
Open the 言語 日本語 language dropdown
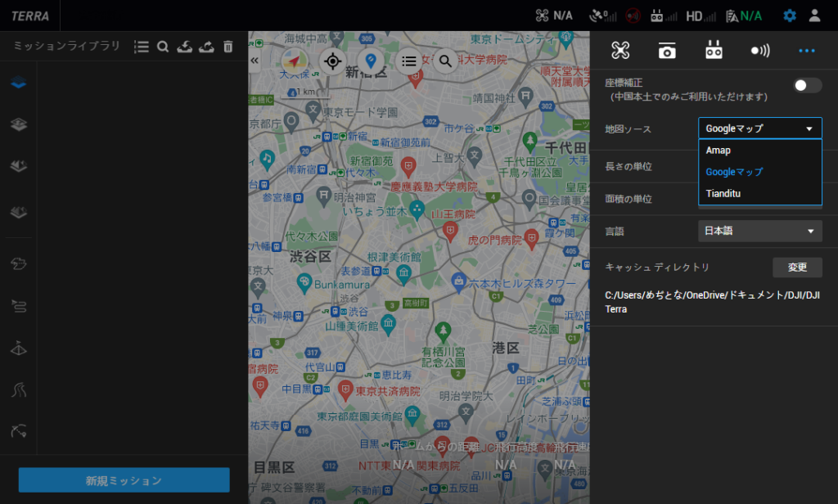tap(759, 232)
